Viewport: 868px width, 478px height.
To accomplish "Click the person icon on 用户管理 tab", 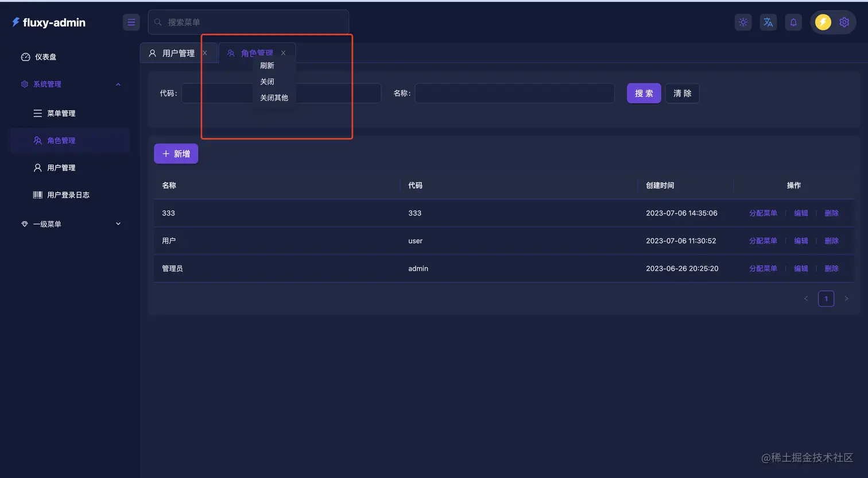I will click(x=152, y=53).
